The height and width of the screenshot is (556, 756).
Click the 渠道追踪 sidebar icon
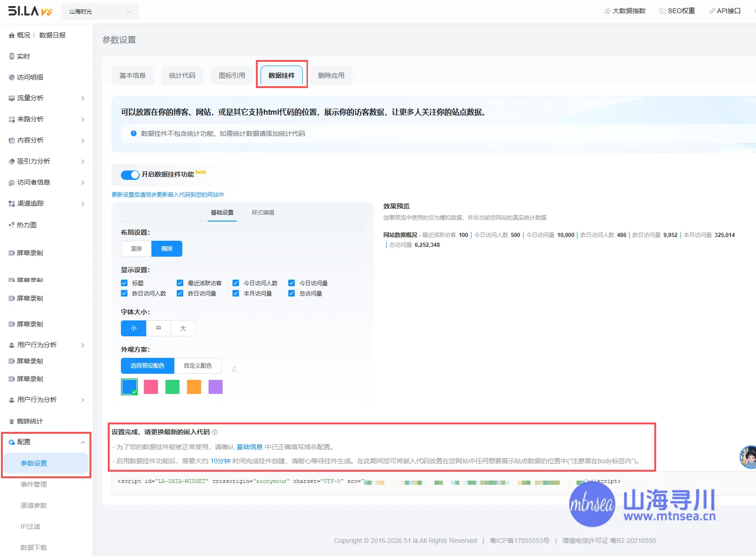tap(12, 204)
